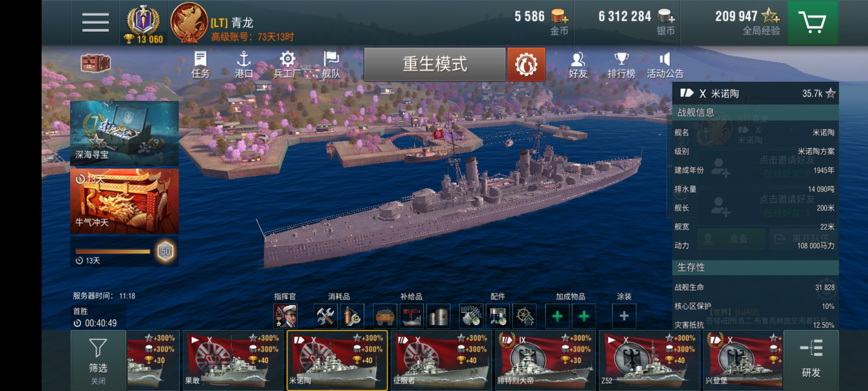868x391 pixels.
Task: Open the 研发 research tree
Action: coord(811,360)
